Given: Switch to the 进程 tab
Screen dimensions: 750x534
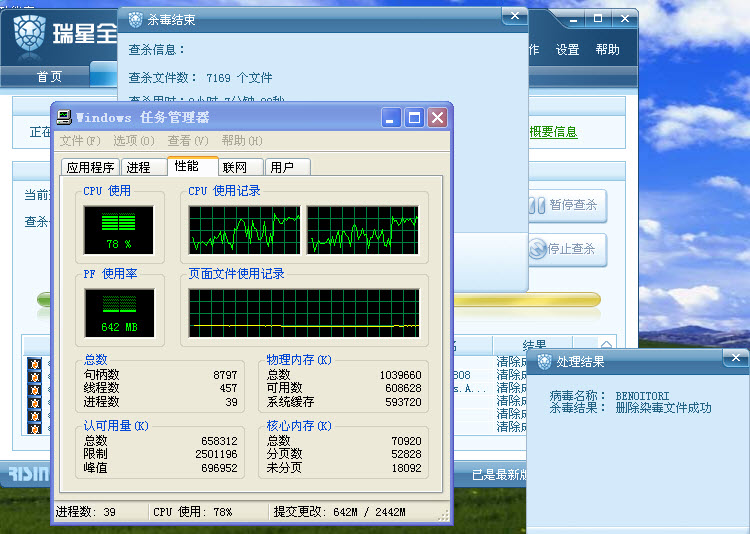Looking at the screenshot, I should [x=140, y=167].
